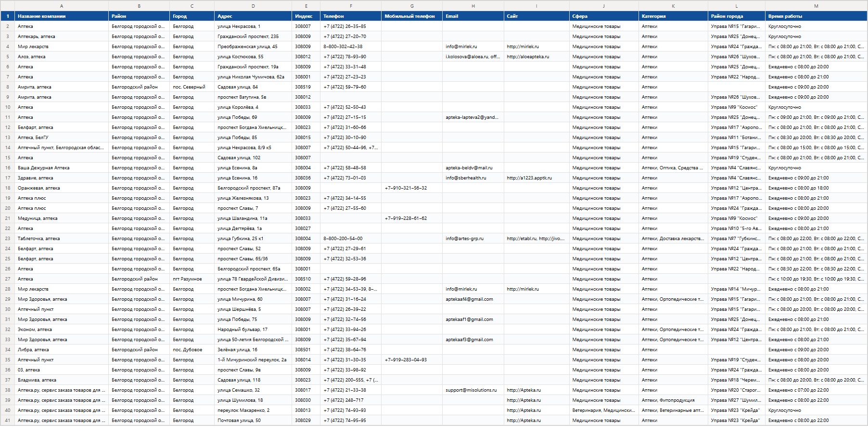Select column D header letter
Viewport: 868px width, 434px height.
tap(253, 6)
